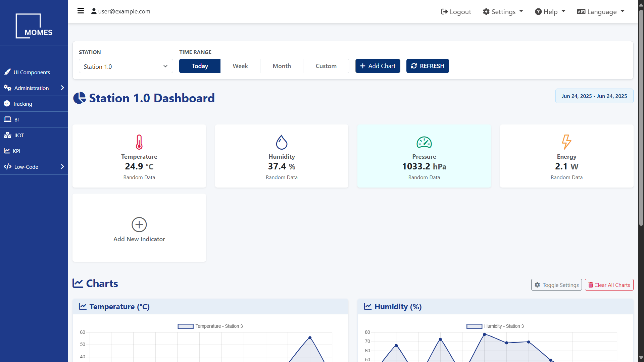
Task: Click the REFRESH button
Action: click(428, 66)
